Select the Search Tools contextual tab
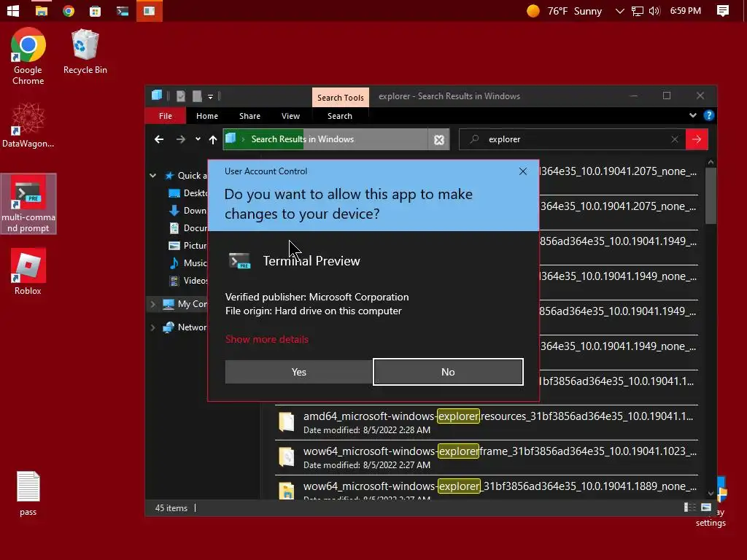This screenshot has width=747, height=560. pyautogui.click(x=340, y=98)
